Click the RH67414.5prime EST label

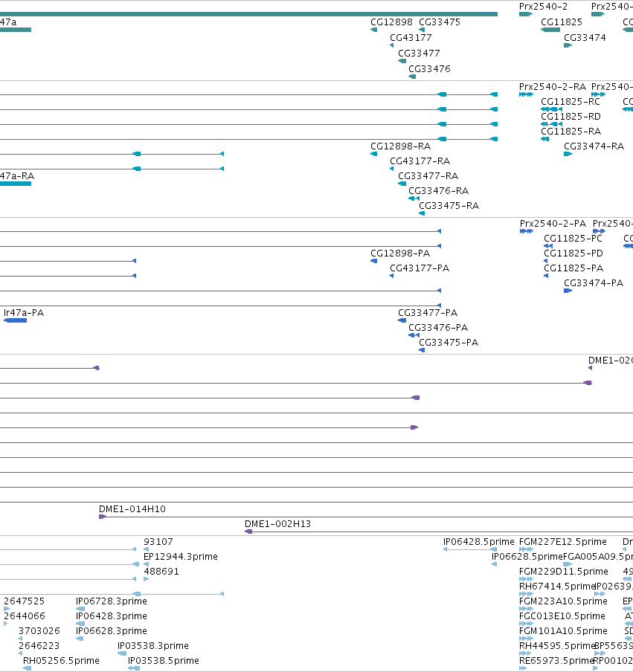pos(557,587)
